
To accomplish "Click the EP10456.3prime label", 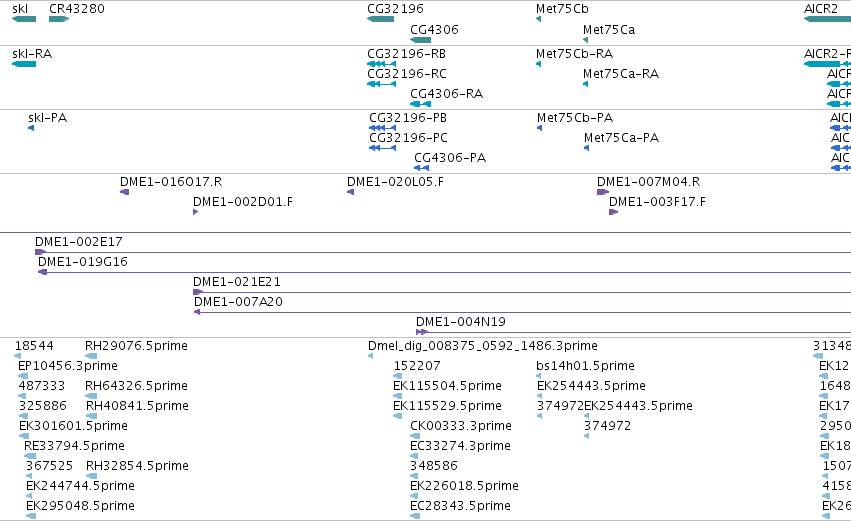I will pos(68,366).
